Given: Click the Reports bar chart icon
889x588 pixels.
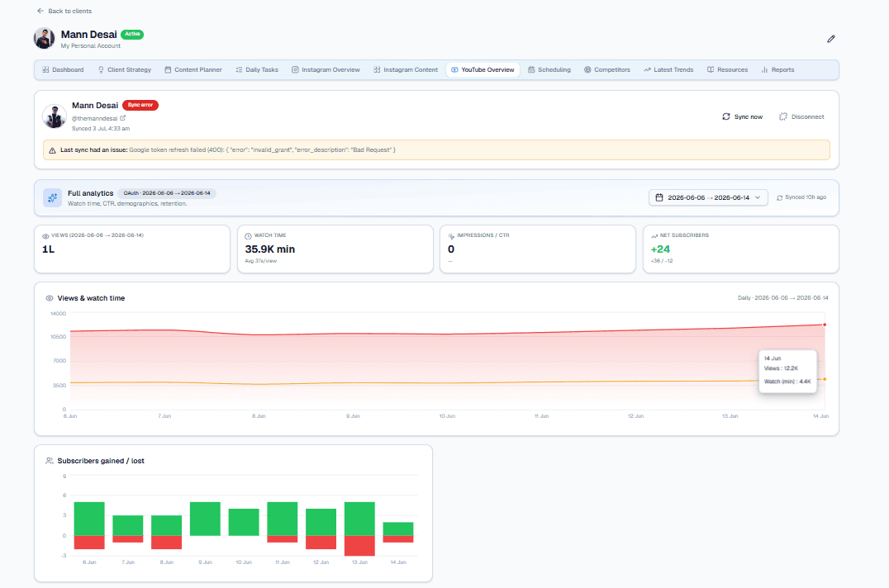Looking at the screenshot, I should 764,69.
